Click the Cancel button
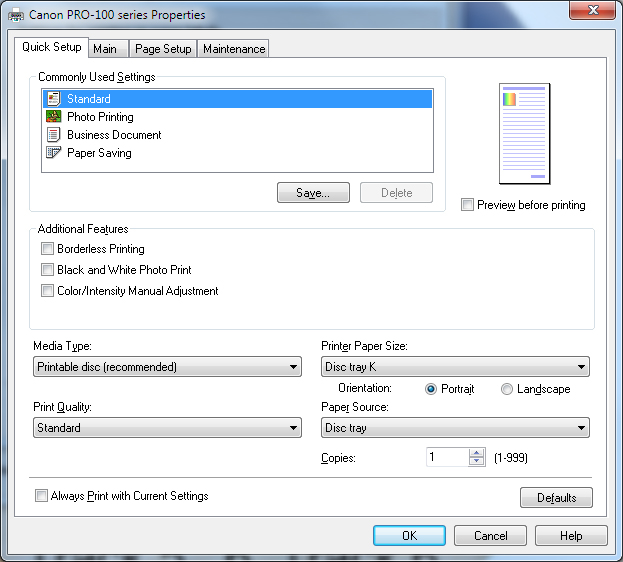This screenshot has height=562, width=623. point(490,535)
